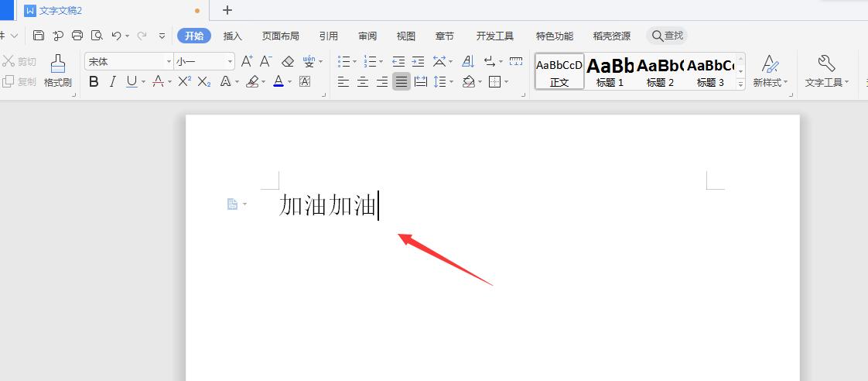The height and width of the screenshot is (381, 868).
Task: Switch to the 审阅 Review tab
Action: tap(367, 36)
